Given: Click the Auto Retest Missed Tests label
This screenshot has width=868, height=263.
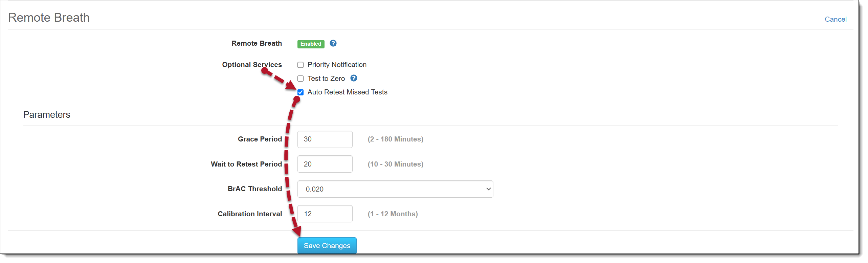Looking at the screenshot, I should [x=347, y=92].
